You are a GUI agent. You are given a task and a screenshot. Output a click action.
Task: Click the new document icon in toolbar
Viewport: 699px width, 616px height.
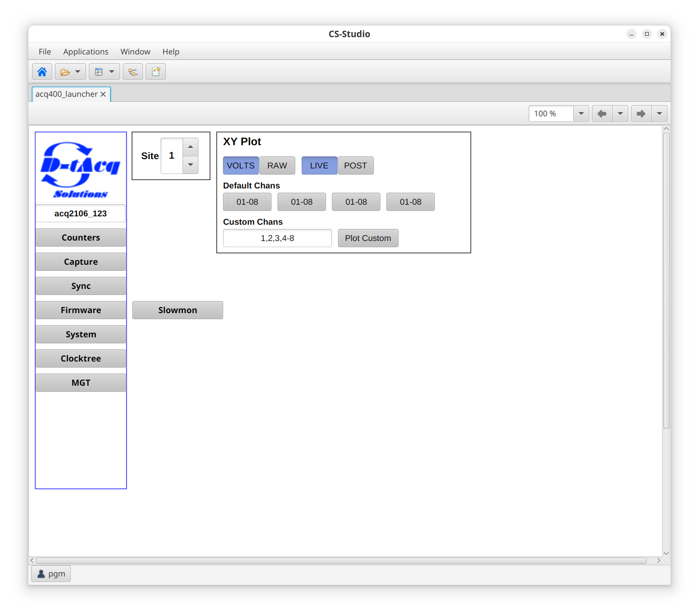[155, 72]
